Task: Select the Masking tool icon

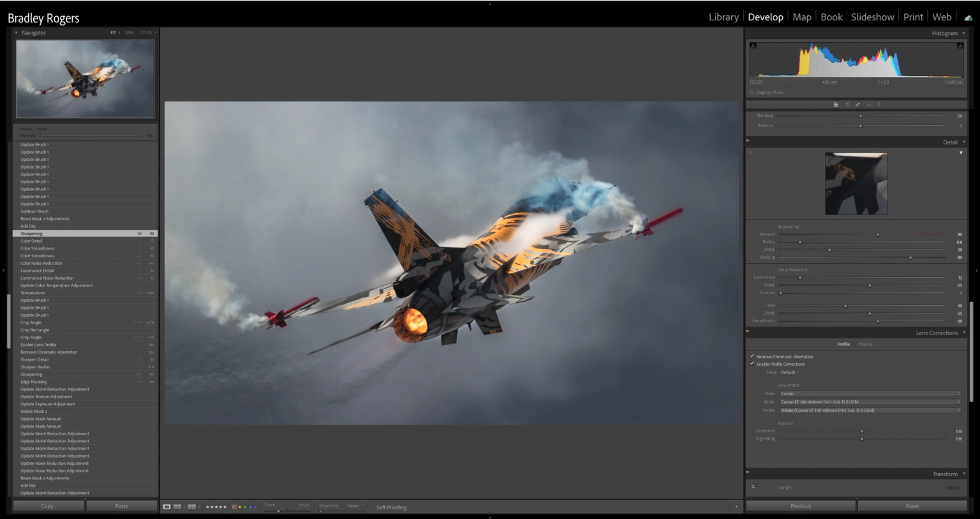Action: [x=879, y=105]
